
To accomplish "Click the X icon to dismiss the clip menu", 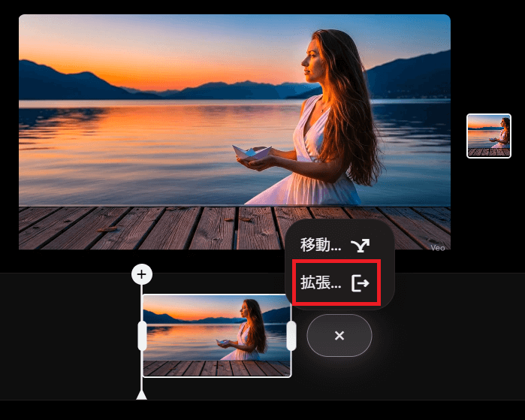I will coord(339,335).
